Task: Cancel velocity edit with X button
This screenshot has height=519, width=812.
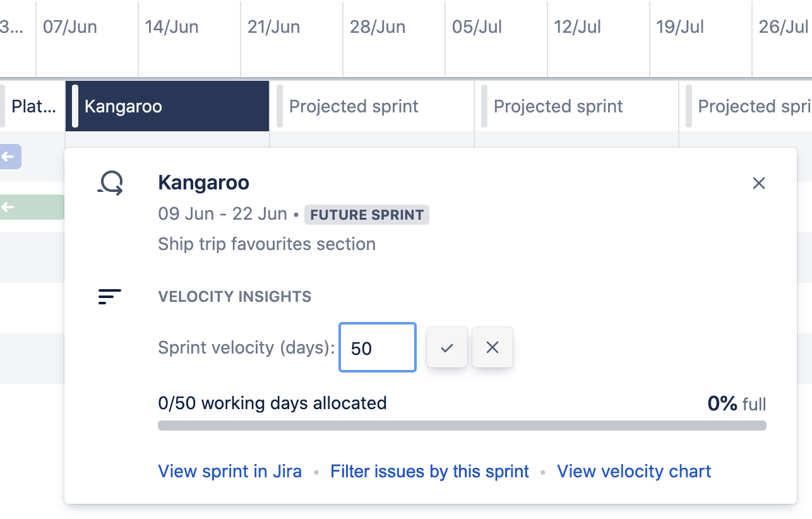Action: tap(493, 347)
